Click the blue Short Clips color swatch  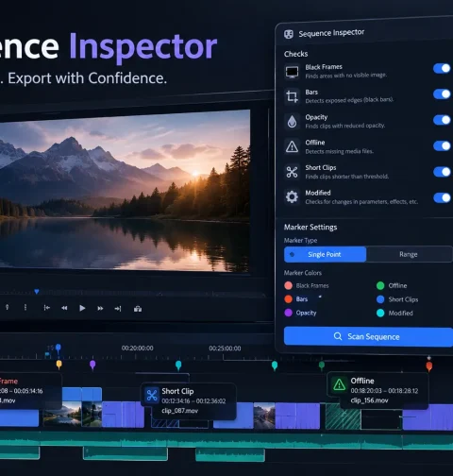point(380,299)
